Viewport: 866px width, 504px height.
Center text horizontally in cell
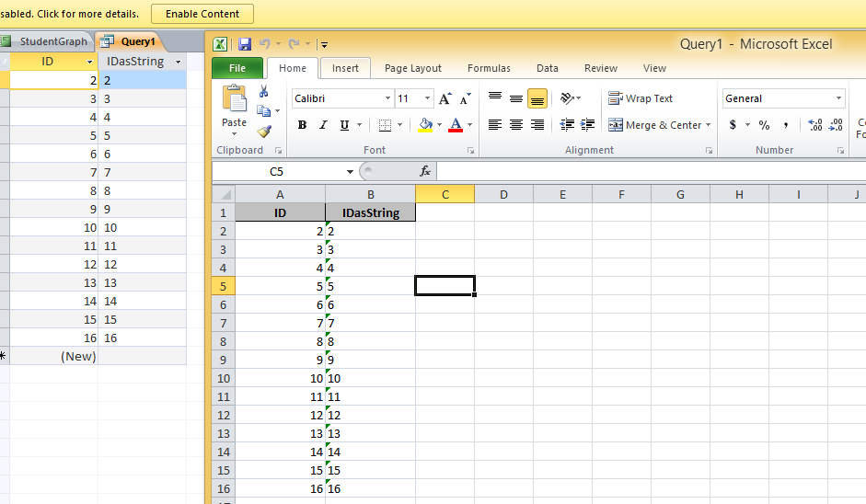click(x=516, y=125)
